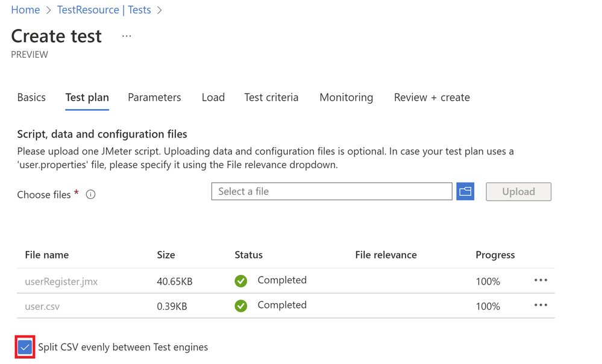The width and height of the screenshot is (602, 364).
Task: Click the folder browse icon
Action: 465,192
